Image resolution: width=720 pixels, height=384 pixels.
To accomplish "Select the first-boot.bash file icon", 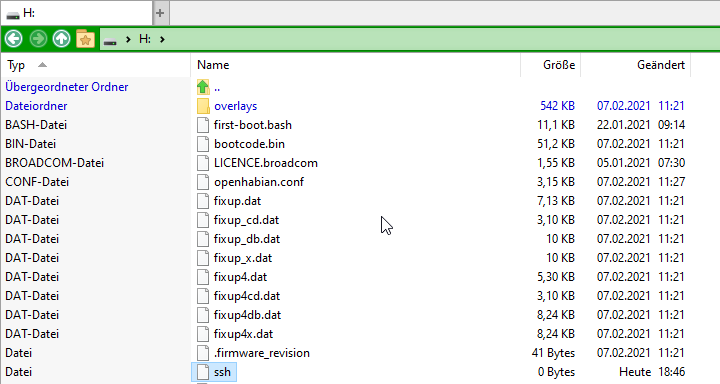I will click(203, 125).
